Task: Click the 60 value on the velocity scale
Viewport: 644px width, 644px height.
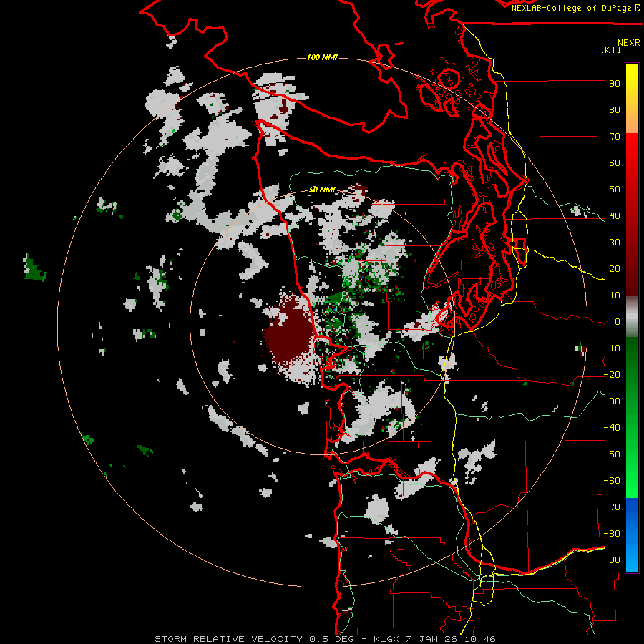Action: [615, 163]
